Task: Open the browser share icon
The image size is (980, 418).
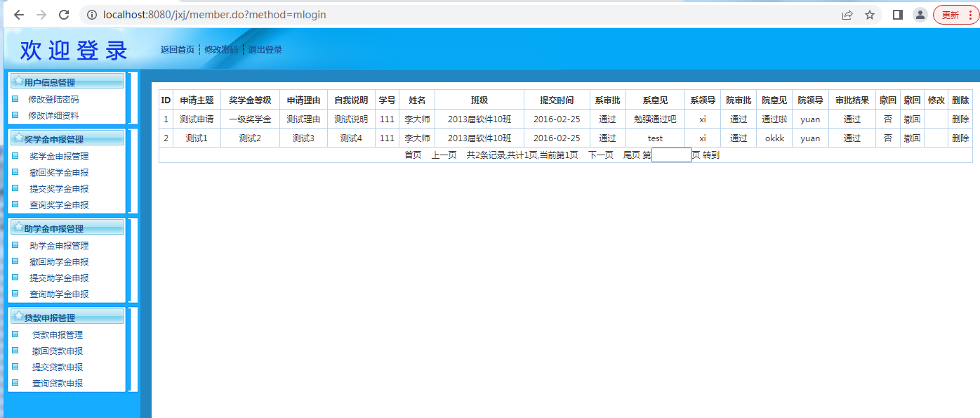Action: [847, 15]
